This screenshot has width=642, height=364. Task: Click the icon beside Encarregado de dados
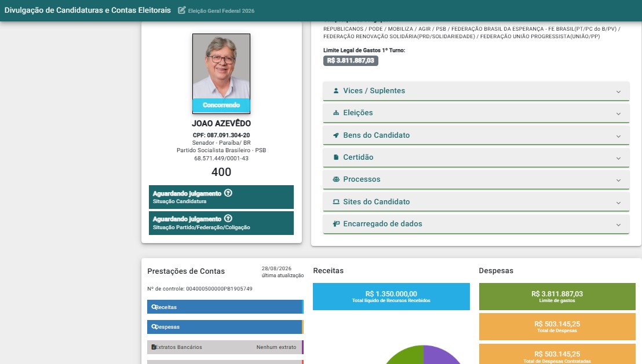[336, 224]
